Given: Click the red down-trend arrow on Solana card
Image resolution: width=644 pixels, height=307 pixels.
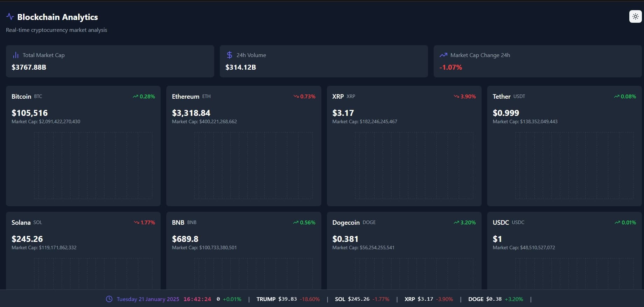Looking at the screenshot, I should [x=136, y=222].
